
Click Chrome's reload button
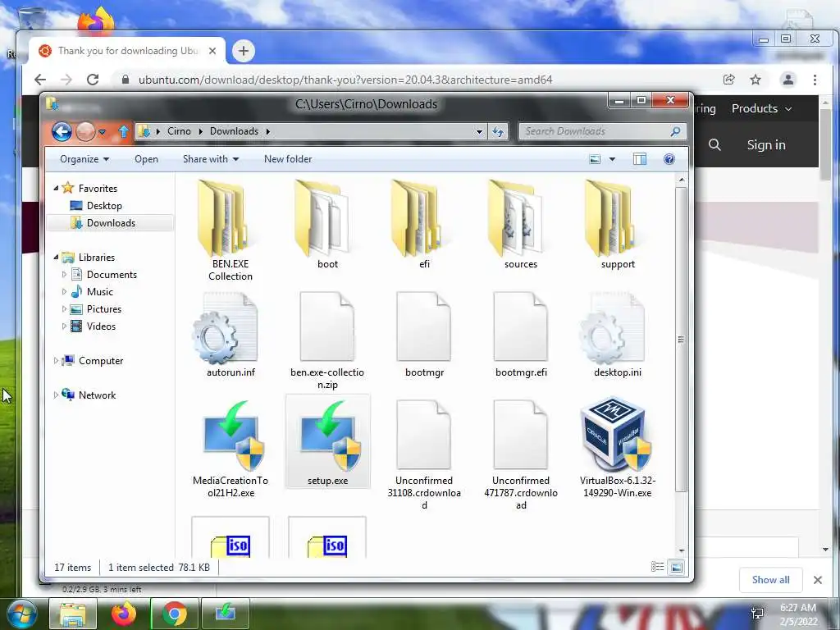[x=93, y=80]
